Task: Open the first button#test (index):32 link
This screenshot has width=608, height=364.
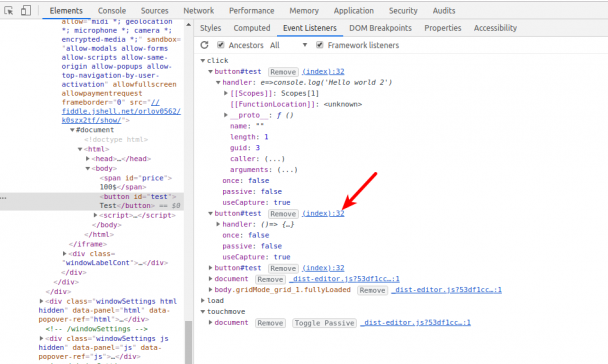Action: pos(323,71)
